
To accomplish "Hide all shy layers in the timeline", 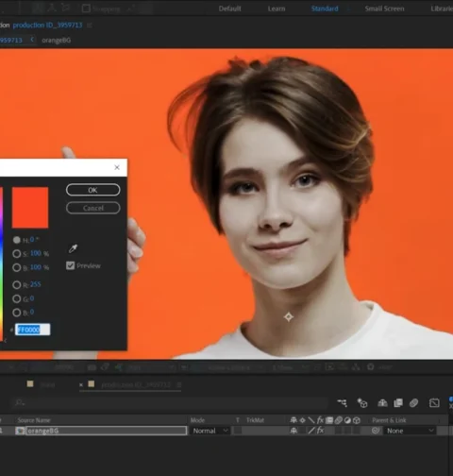I will coord(382,402).
